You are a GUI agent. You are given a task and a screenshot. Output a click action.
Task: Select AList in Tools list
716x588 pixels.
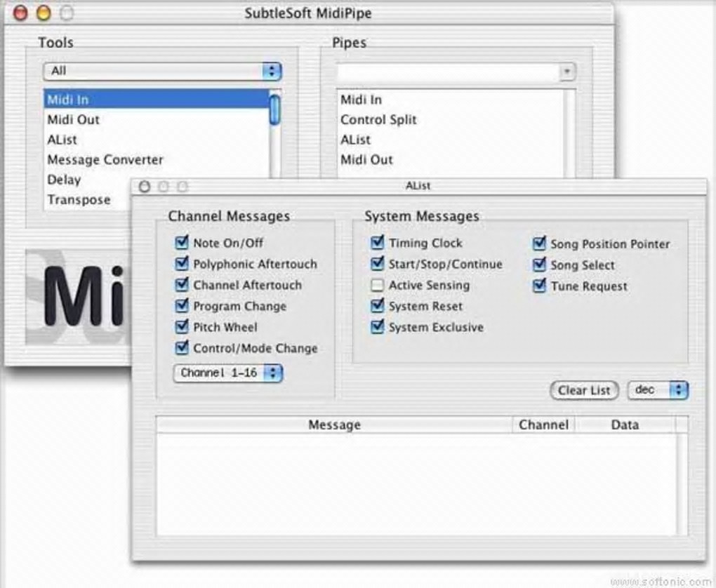[157, 140]
